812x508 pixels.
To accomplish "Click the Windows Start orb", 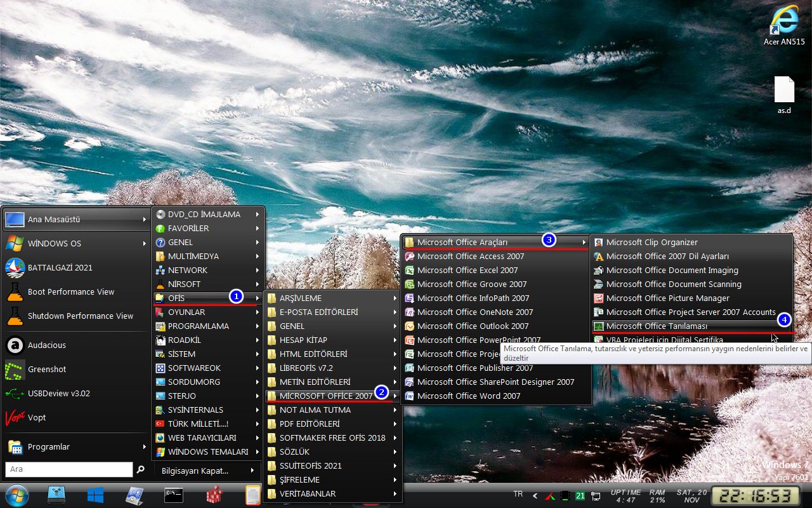I will [16, 495].
